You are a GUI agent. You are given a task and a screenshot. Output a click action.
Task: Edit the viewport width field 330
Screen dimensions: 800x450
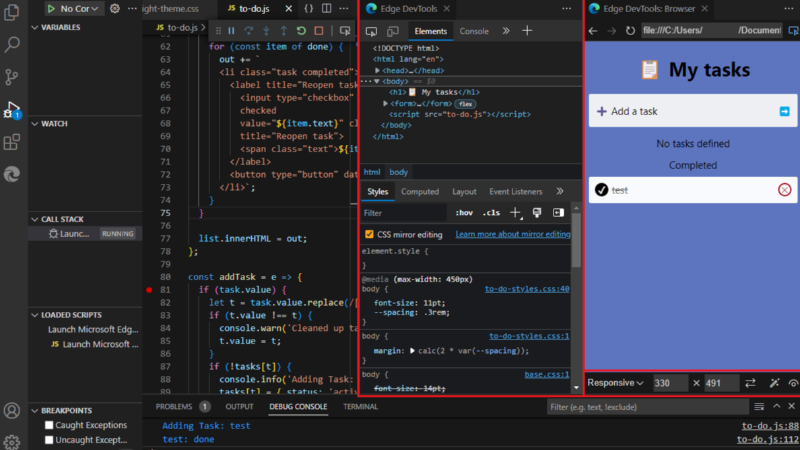tap(670, 383)
